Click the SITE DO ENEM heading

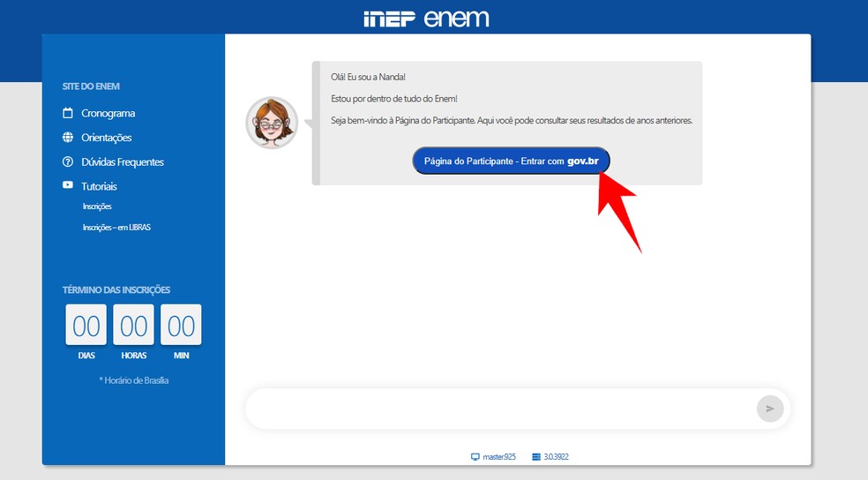click(x=91, y=86)
